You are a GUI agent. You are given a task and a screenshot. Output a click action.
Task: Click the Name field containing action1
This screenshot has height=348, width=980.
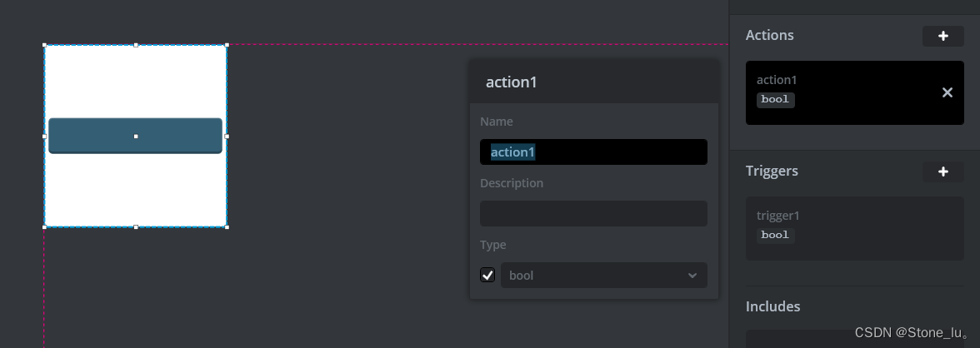point(593,152)
